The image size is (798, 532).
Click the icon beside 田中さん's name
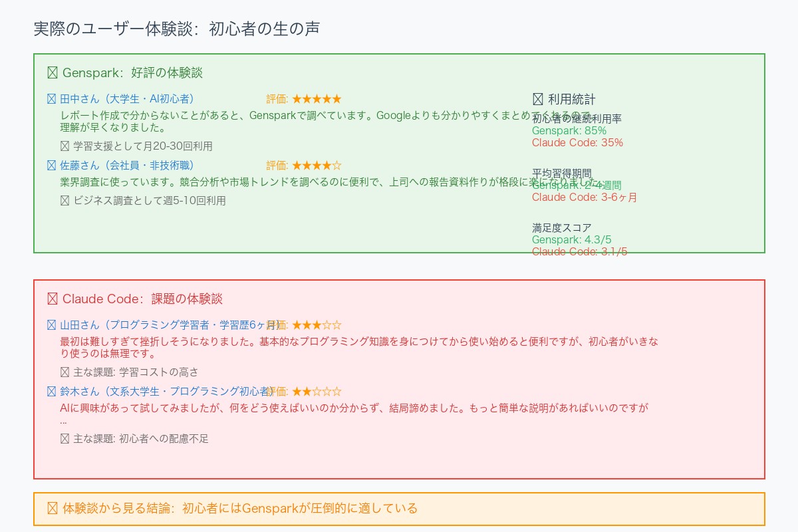pyautogui.click(x=52, y=99)
